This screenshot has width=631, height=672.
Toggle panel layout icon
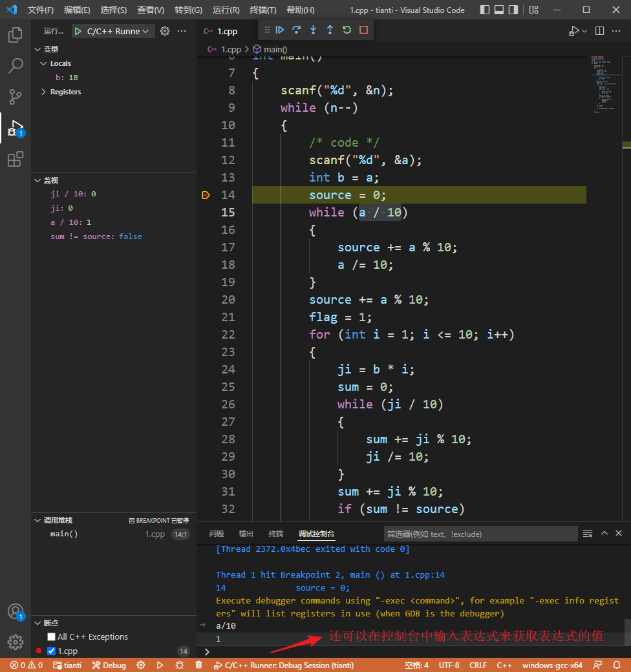point(499,10)
